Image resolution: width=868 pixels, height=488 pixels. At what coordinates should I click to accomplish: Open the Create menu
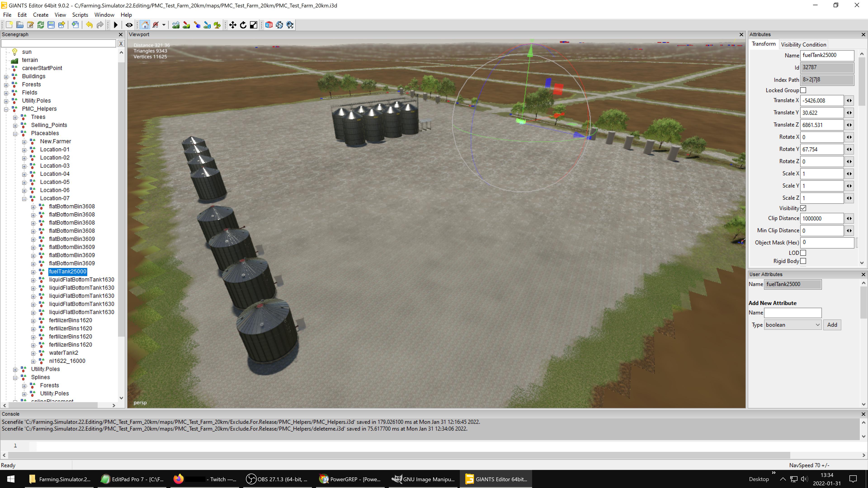[40, 15]
